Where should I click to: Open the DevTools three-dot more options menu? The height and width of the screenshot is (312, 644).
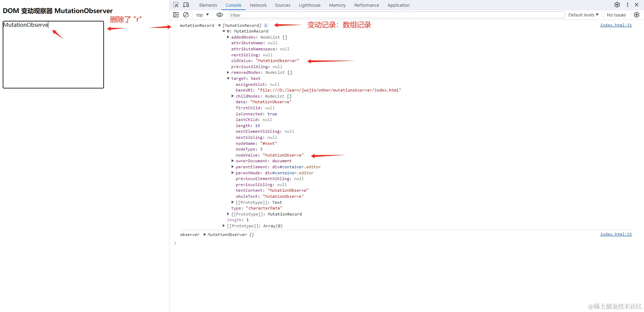(x=628, y=5)
